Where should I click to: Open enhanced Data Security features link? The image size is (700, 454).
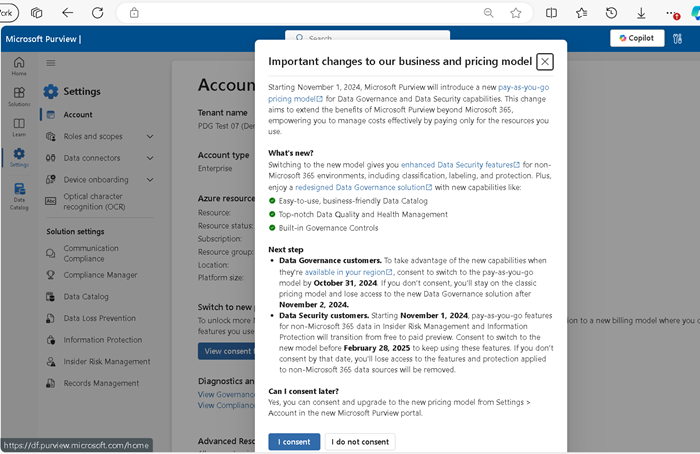[460, 165]
